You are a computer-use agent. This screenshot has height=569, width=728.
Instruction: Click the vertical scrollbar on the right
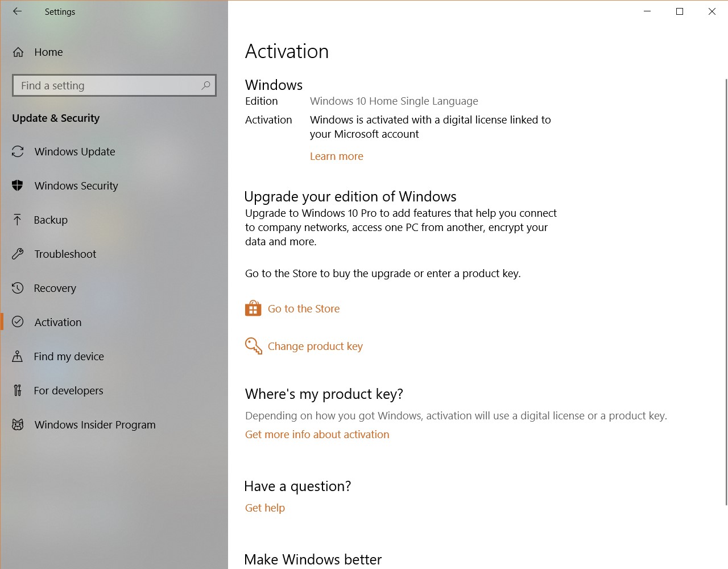[726, 292]
